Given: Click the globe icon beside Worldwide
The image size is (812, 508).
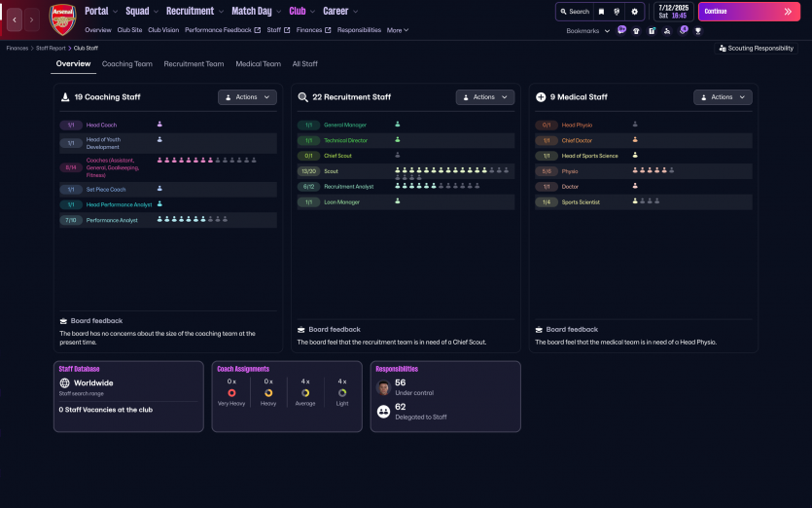Looking at the screenshot, I should point(64,383).
